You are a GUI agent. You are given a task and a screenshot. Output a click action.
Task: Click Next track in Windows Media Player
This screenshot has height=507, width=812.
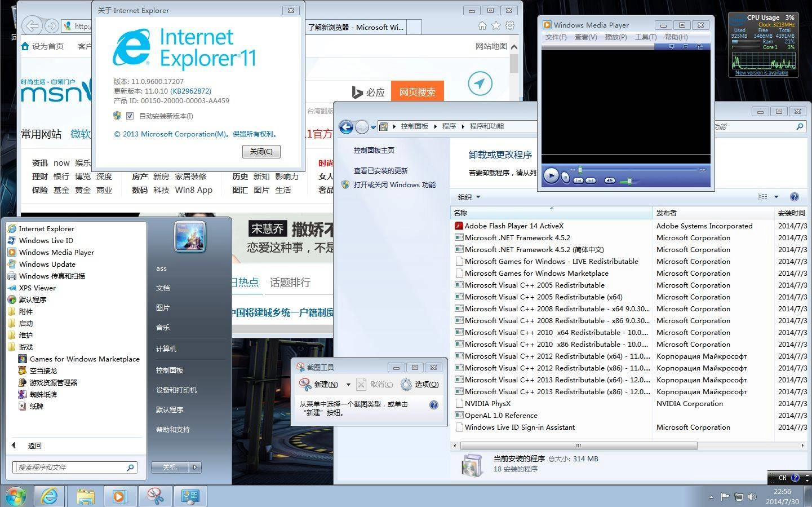(591, 181)
